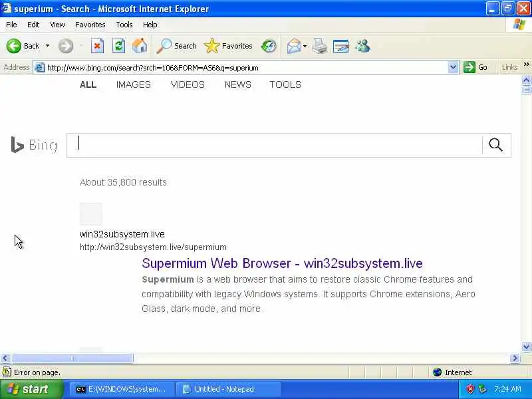
Task: Click the 7:24 AM system clock
Action: (507, 389)
